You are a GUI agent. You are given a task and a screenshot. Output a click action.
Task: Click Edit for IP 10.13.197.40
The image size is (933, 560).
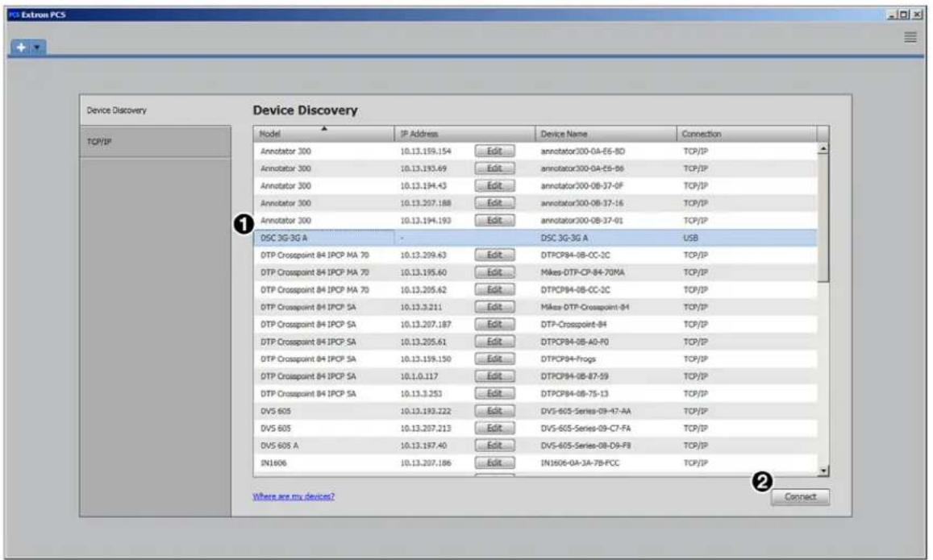point(494,445)
